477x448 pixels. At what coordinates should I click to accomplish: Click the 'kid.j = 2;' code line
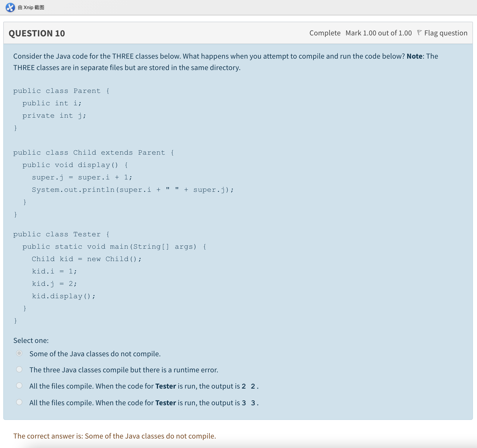(x=54, y=284)
